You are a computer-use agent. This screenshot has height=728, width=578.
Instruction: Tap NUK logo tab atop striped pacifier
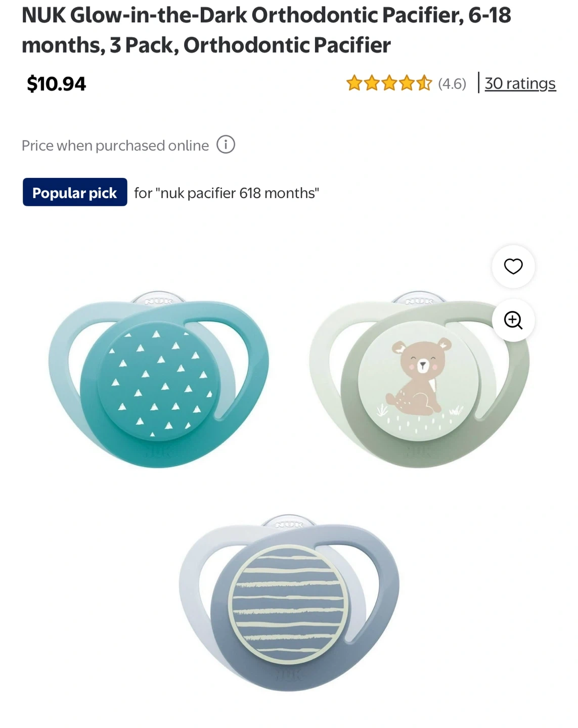pyautogui.click(x=289, y=524)
